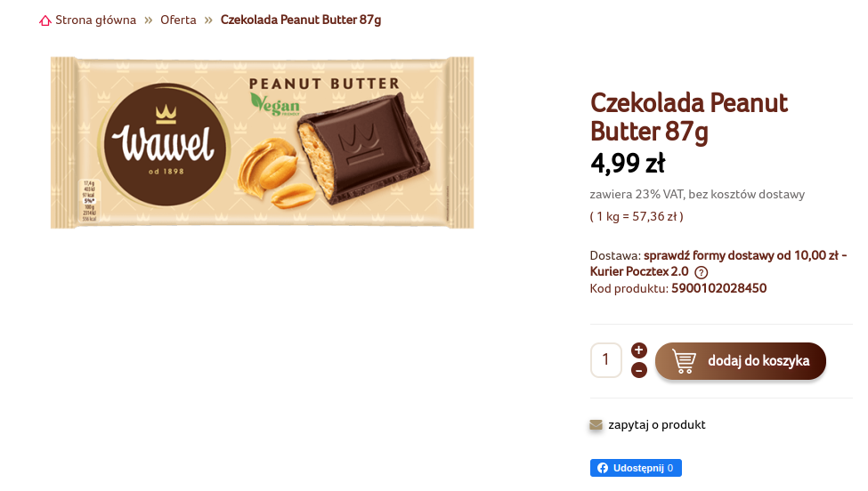The width and height of the screenshot is (868, 491).
Task: Click the Vegan leaf label on packaging
Action: [275, 104]
